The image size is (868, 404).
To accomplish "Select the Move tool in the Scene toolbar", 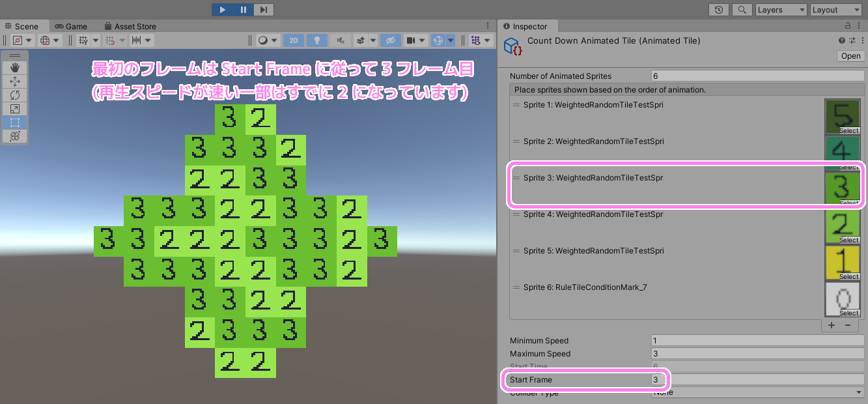I will [x=15, y=81].
